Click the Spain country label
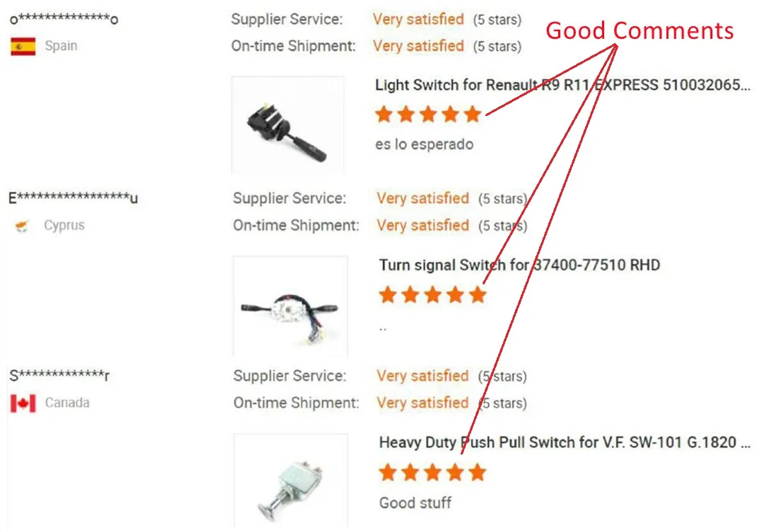Image resolution: width=757 pixels, height=532 pixels. pyautogui.click(x=61, y=46)
